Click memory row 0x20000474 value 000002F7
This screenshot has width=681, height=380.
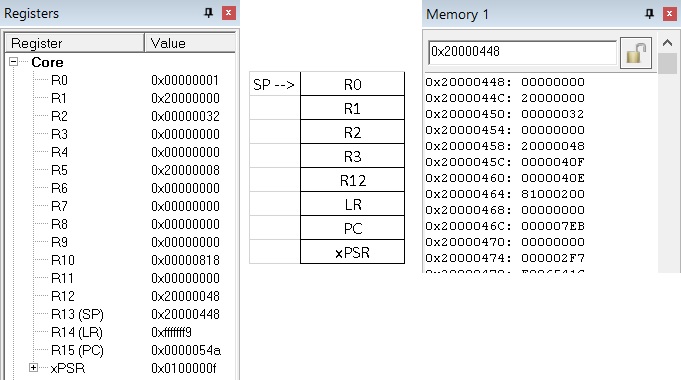pos(553,258)
